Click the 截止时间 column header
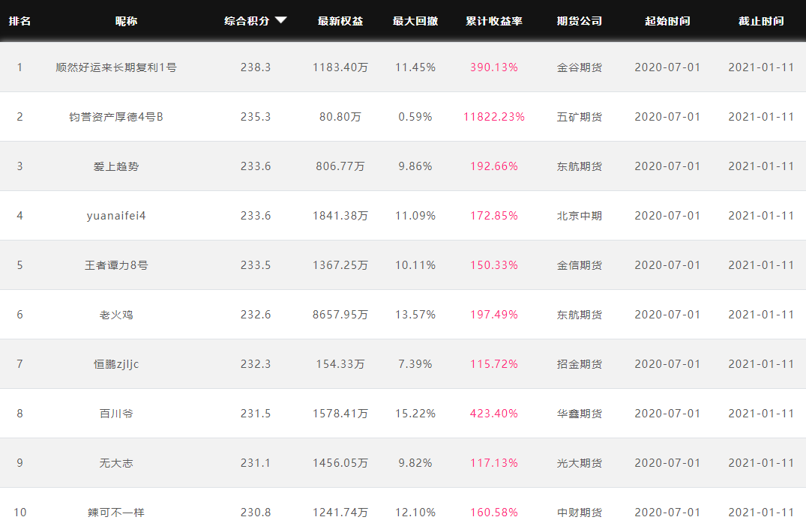The image size is (806, 532). click(761, 21)
